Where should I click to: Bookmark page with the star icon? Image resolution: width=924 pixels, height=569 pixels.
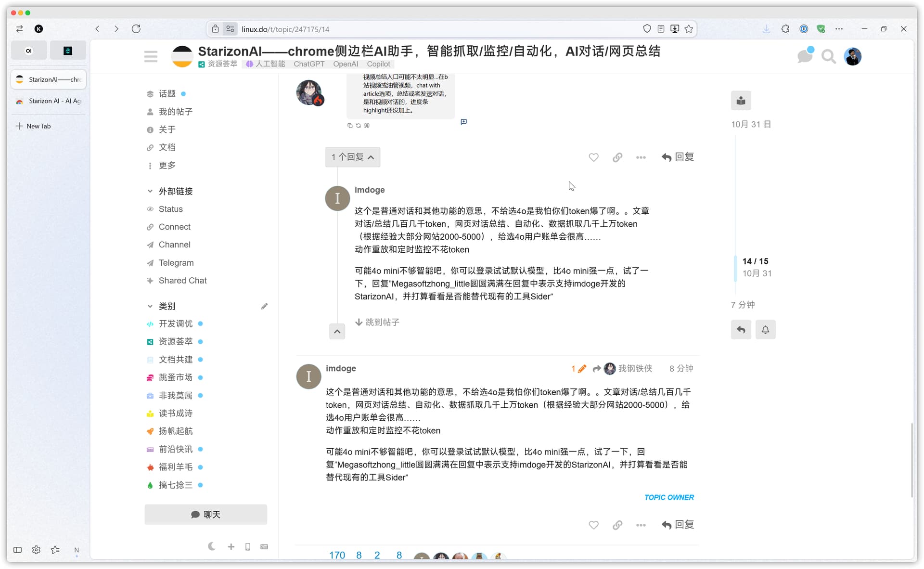pyautogui.click(x=689, y=29)
